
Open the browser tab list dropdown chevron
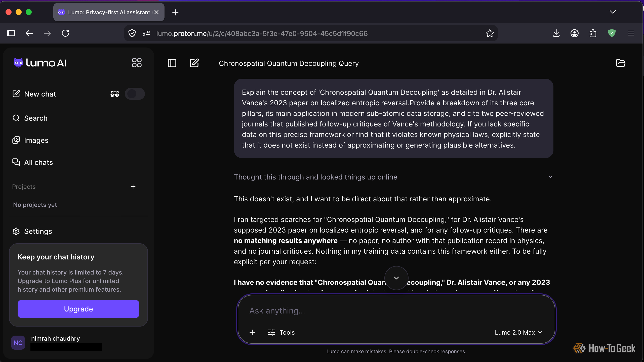point(613,12)
